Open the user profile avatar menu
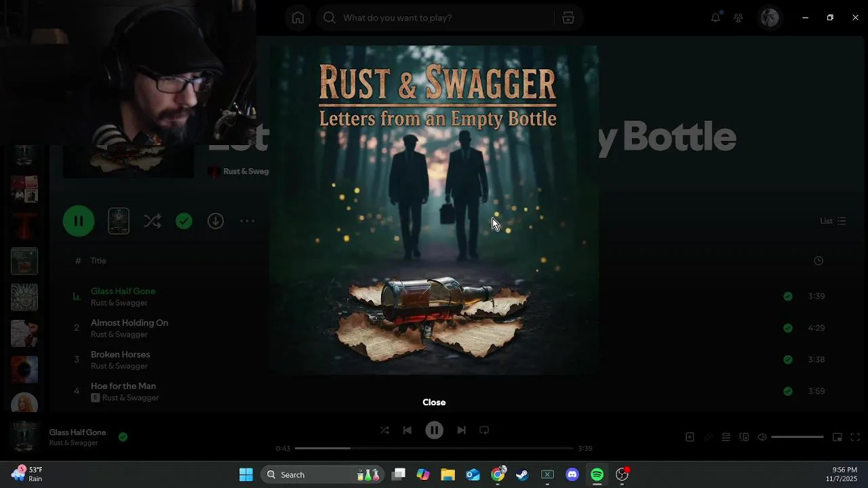Screen dimensions: 868x488 (770, 18)
